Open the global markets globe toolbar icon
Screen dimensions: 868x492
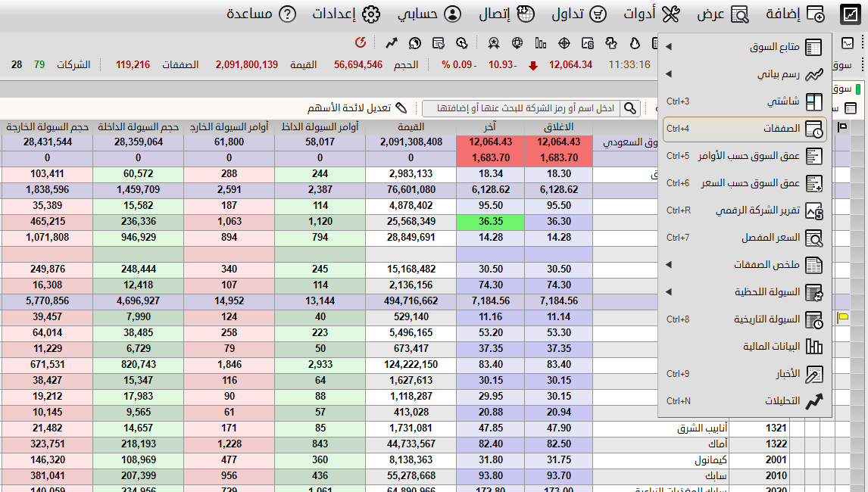(x=517, y=43)
